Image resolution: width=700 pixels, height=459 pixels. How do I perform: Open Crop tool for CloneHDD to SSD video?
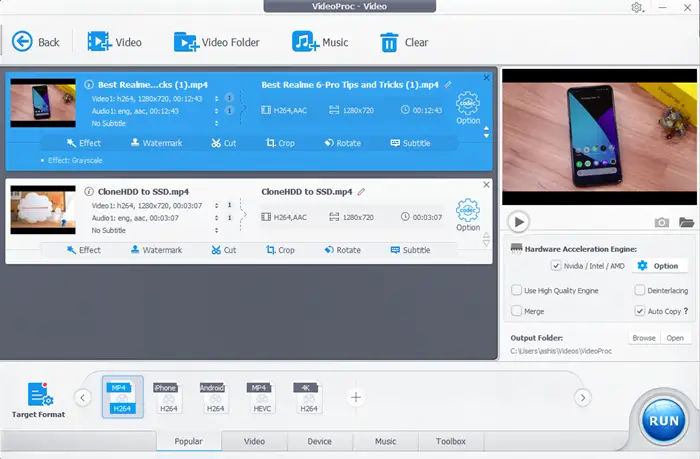pos(280,250)
